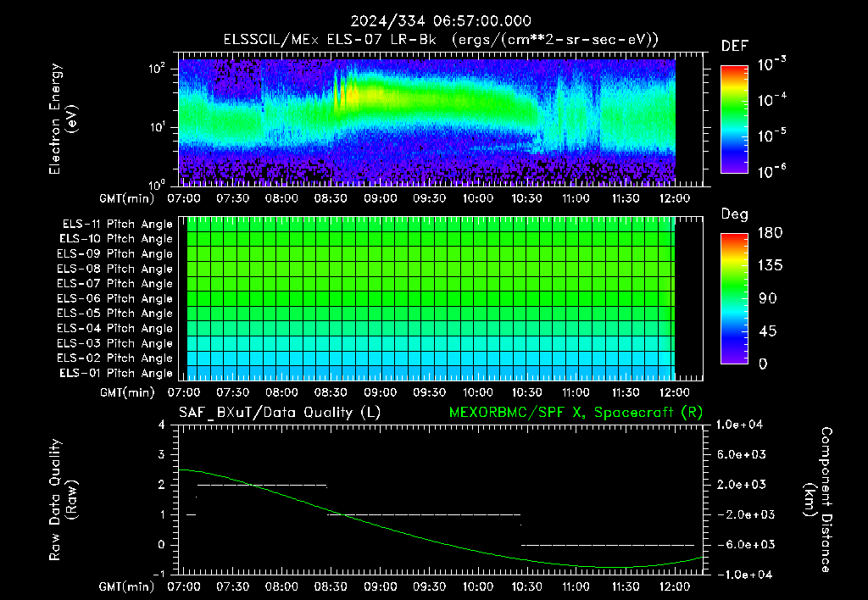This screenshot has height=600, width=868.
Task: Click the 07:00 tick label under pitch angle panel
Action: (184, 393)
